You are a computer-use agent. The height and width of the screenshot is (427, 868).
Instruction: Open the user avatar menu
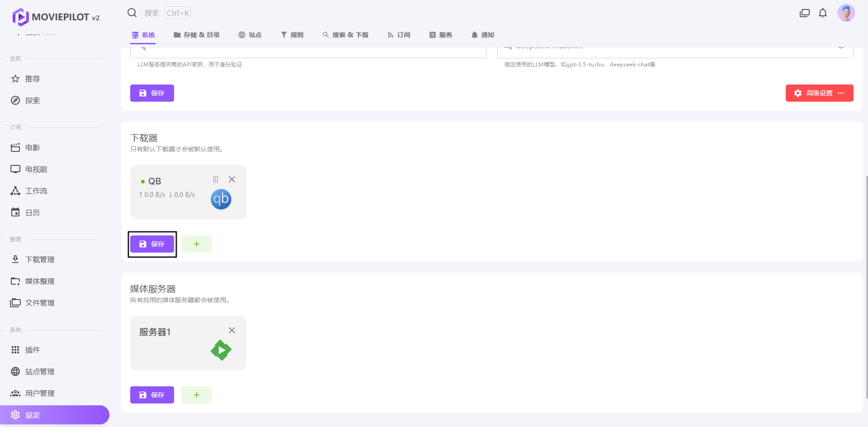[846, 13]
